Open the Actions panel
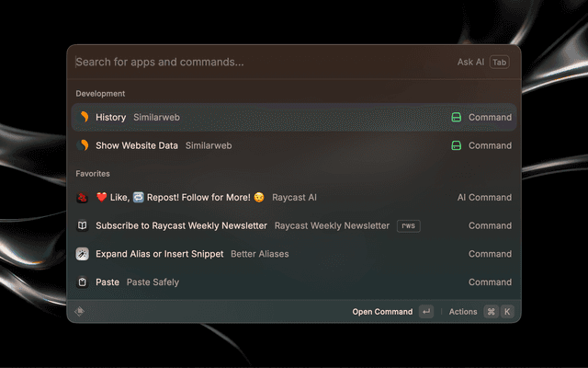 coord(463,312)
